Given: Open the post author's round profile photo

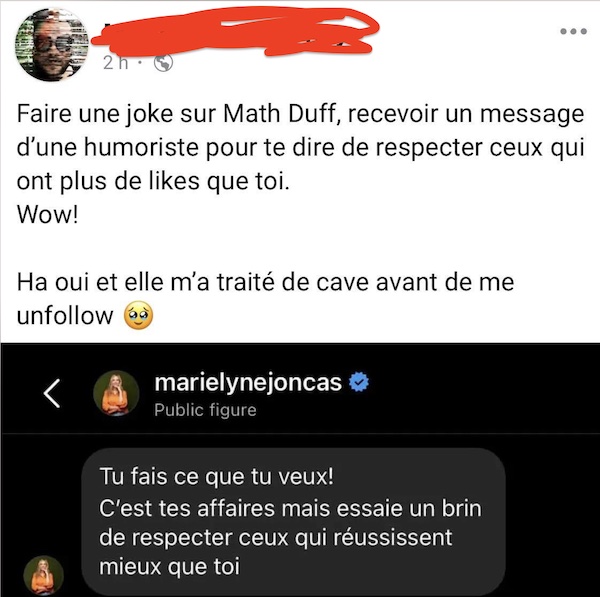Looking at the screenshot, I should pyautogui.click(x=52, y=44).
